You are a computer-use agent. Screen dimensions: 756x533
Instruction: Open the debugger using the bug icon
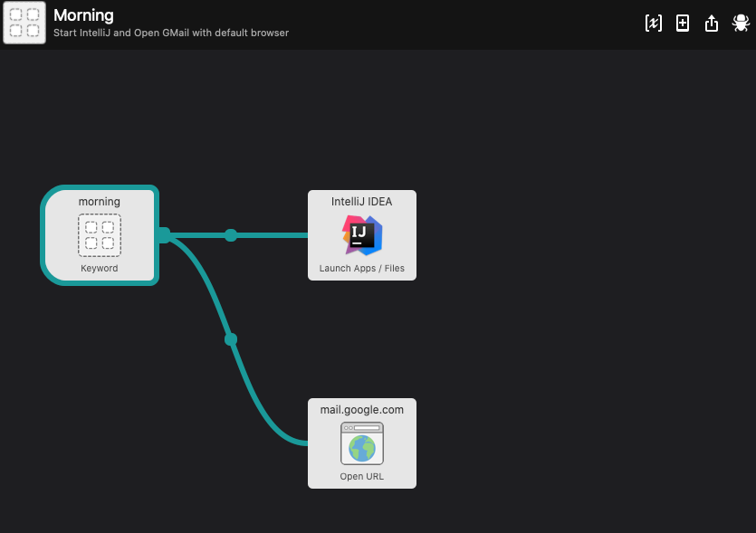[741, 23]
